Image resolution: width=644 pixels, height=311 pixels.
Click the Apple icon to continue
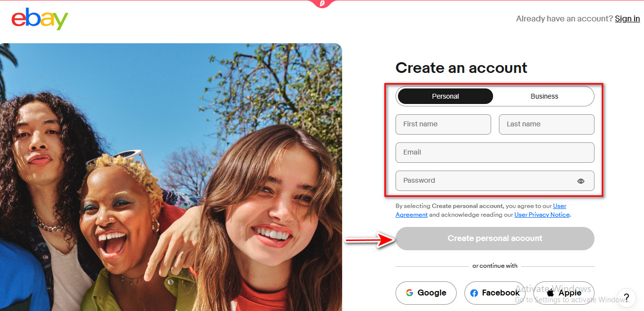point(551,293)
